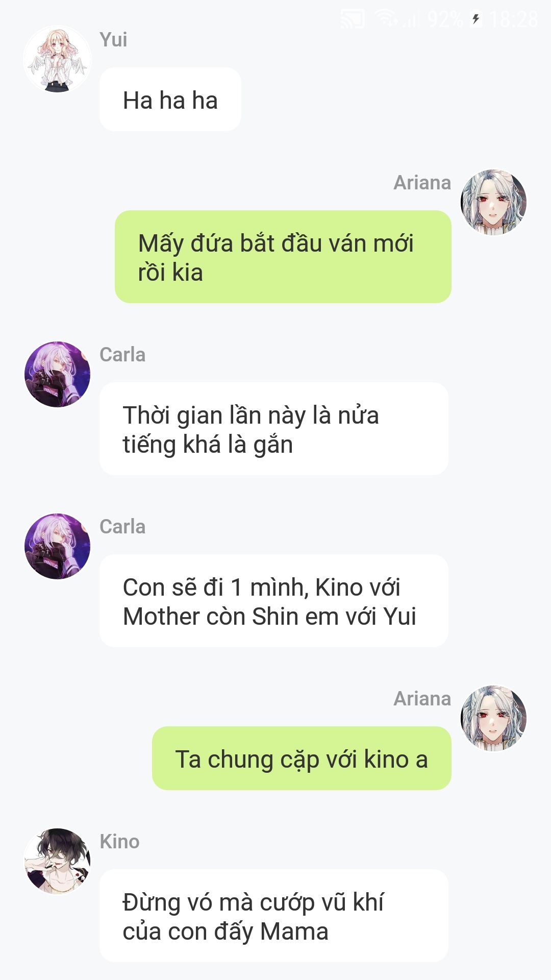Tap Ariana's avatar beside 'Ta chung cặp với kino a'
This screenshot has height=980, width=551.
coord(493,718)
